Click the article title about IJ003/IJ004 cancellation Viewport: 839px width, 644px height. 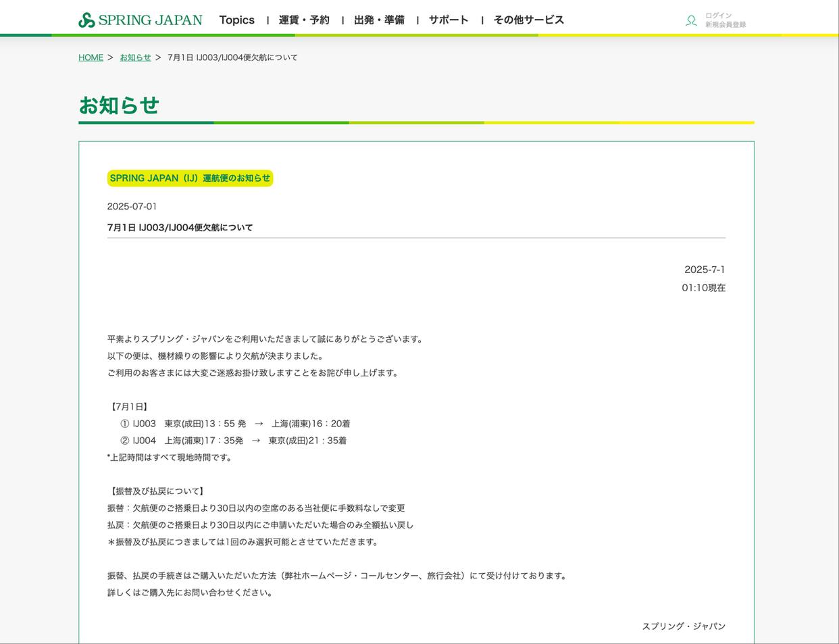[180, 228]
